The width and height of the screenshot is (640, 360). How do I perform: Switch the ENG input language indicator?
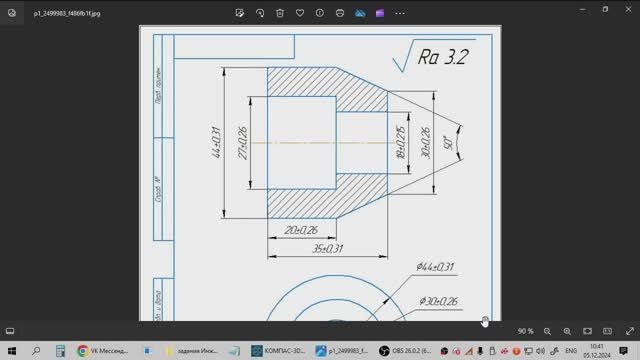point(571,351)
